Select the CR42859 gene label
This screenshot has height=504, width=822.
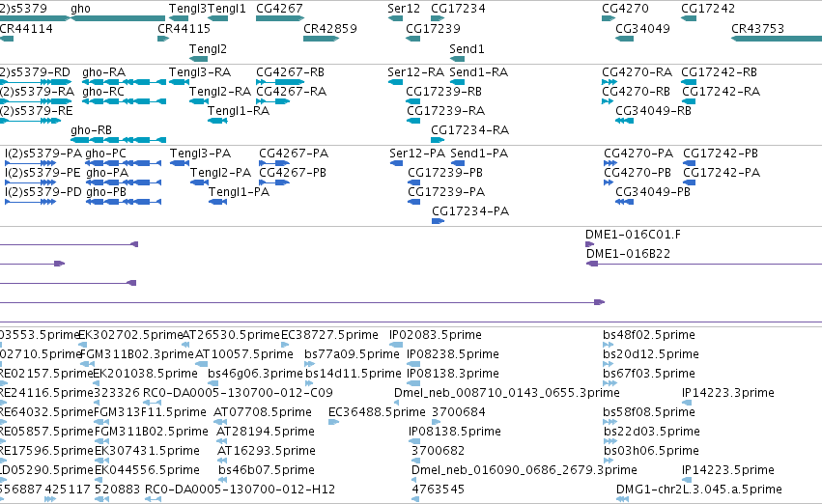[x=330, y=28]
